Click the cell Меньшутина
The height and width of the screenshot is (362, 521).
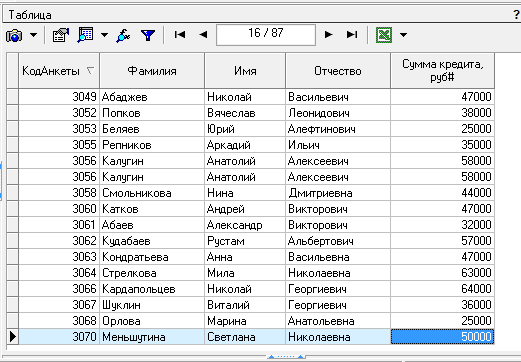152,337
